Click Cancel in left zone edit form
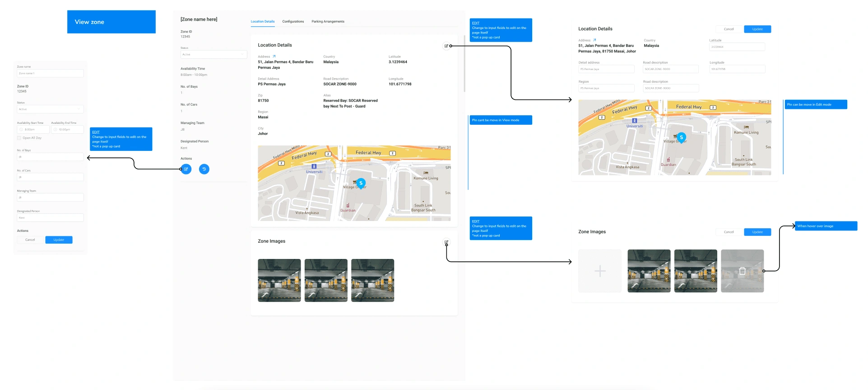The width and height of the screenshot is (868, 390). (x=30, y=240)
